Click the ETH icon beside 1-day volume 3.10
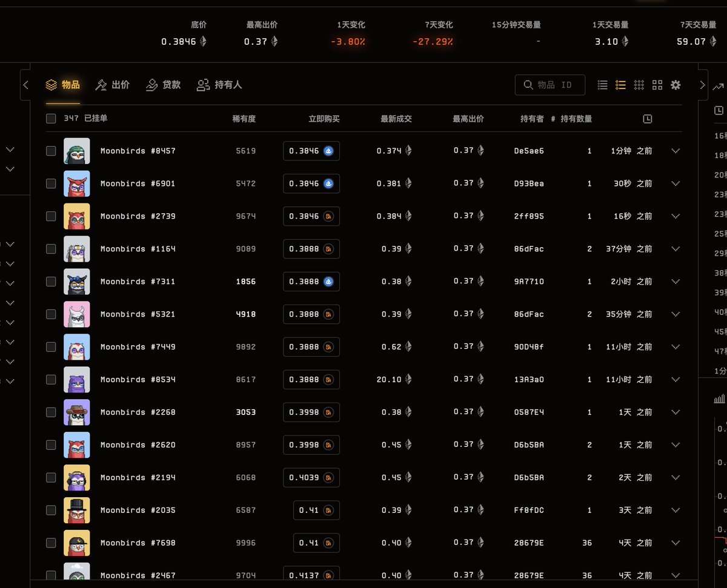The height and width of the screenshot is (588, 727). pyautogui.click(x=625, y=41)
